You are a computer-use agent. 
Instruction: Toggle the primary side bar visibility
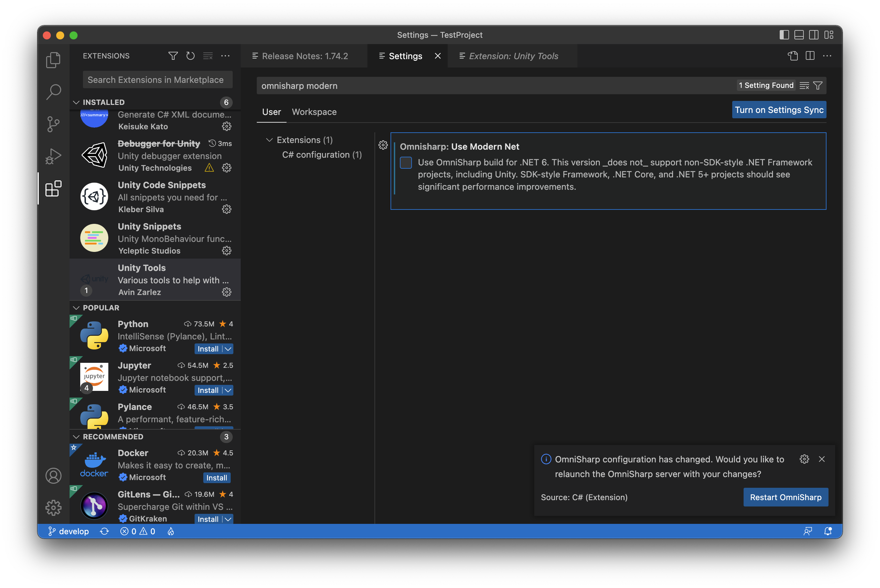(x=784, y=35)
